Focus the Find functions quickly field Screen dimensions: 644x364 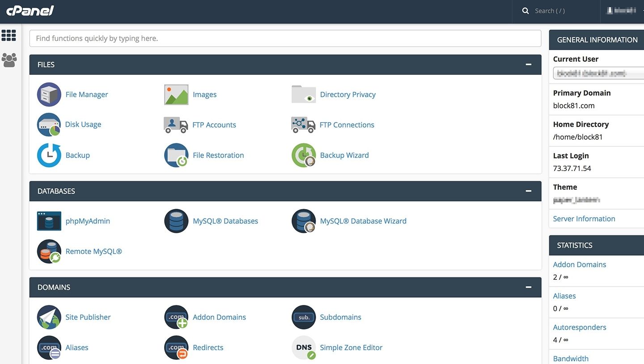tap(285, 39)
